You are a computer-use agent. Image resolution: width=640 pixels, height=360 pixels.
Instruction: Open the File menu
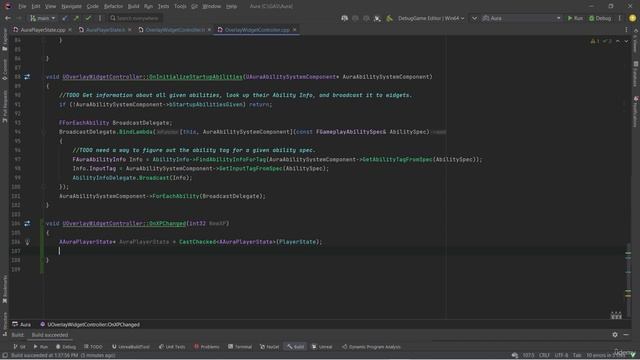(x=22, y=6)
